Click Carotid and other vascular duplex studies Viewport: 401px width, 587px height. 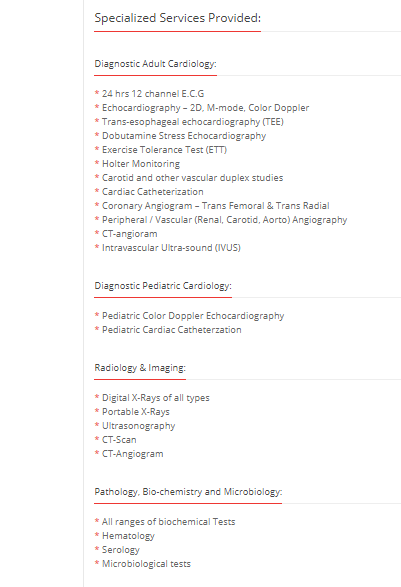pyautogui.click(x=192, y=178)
